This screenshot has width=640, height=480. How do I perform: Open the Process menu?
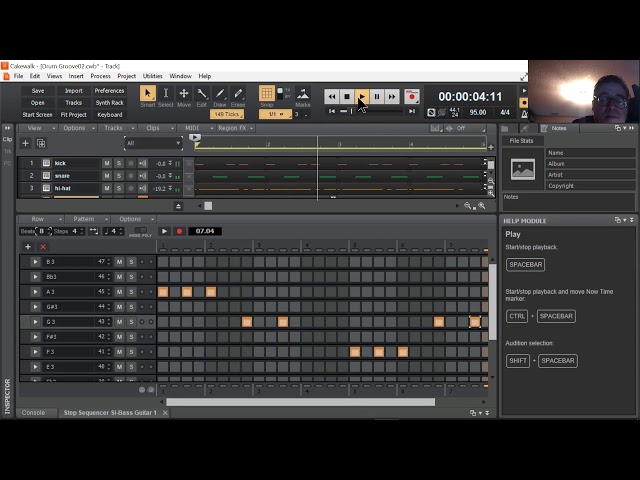pyautogui.click(x=100, y=76)
